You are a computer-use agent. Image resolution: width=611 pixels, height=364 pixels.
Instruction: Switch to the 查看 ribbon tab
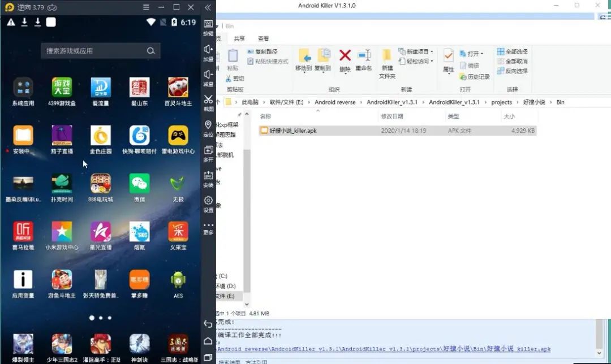(264, 38)
